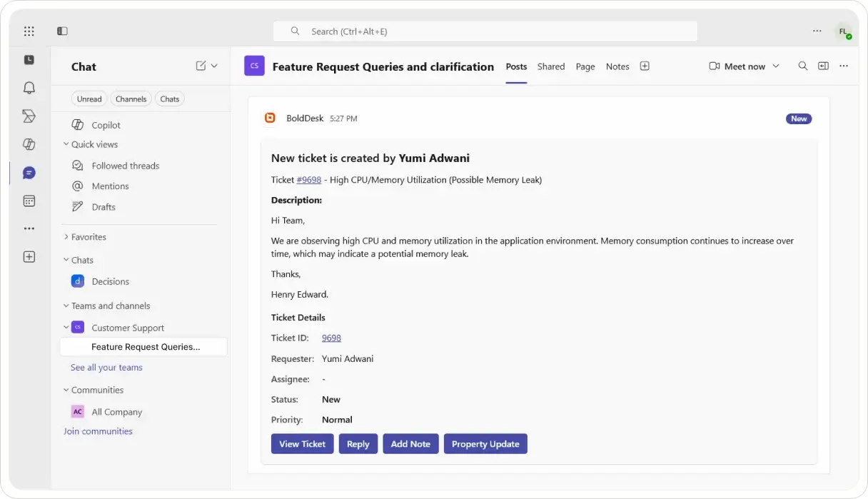The image size is (868, 499).
Task: Filter chat list by Chats pill
Action: (170, 99)
